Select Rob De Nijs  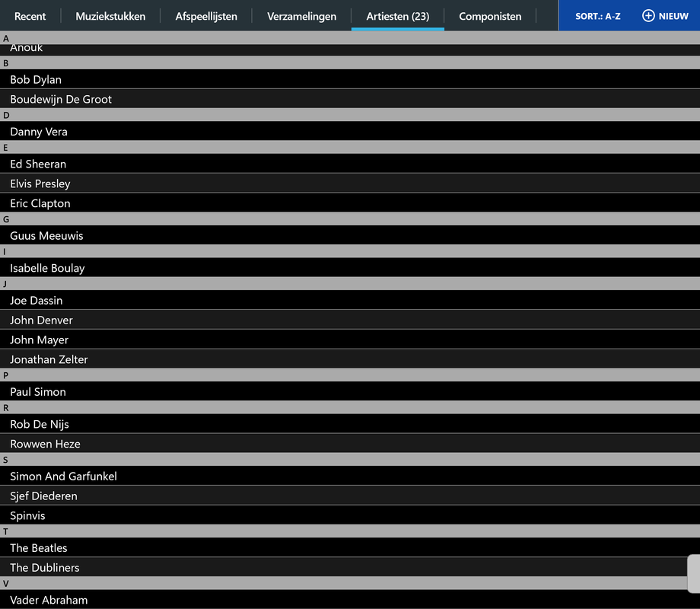350,424
